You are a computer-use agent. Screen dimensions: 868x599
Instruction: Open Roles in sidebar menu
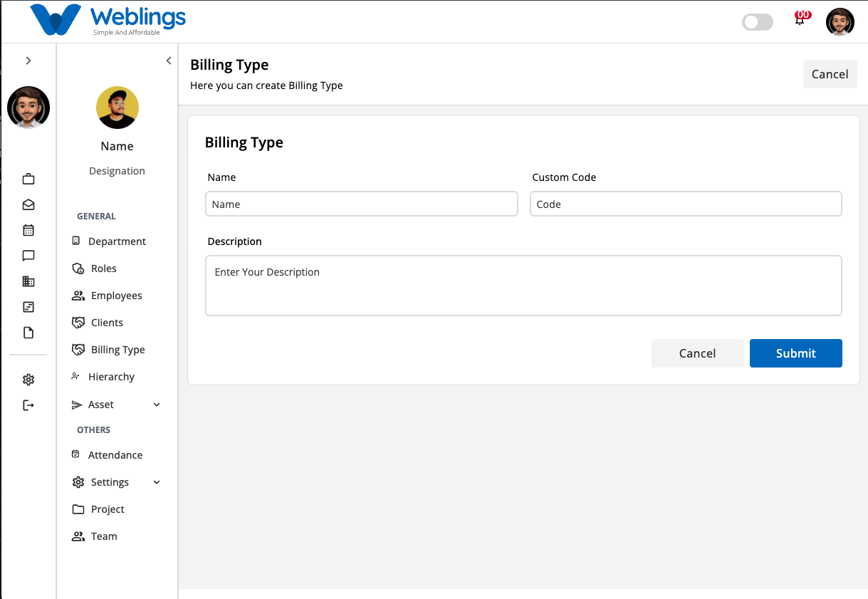click(104, 269)
